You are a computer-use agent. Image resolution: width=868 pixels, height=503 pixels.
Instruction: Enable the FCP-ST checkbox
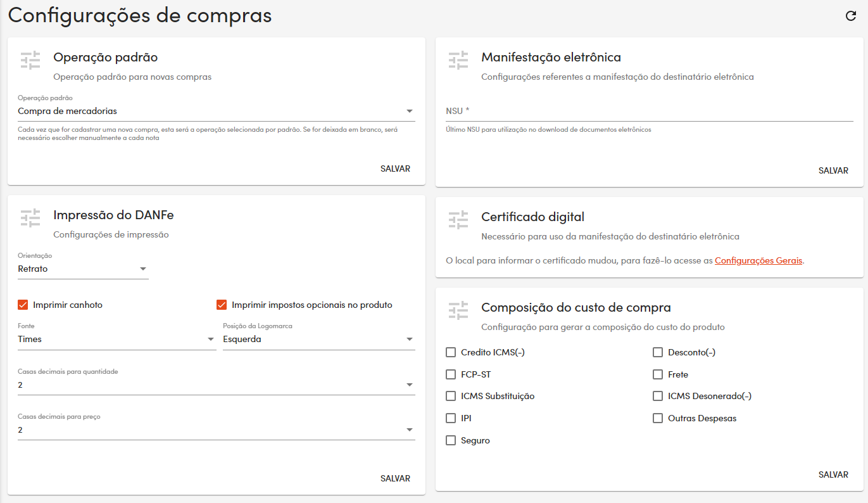tap(451, 374)
